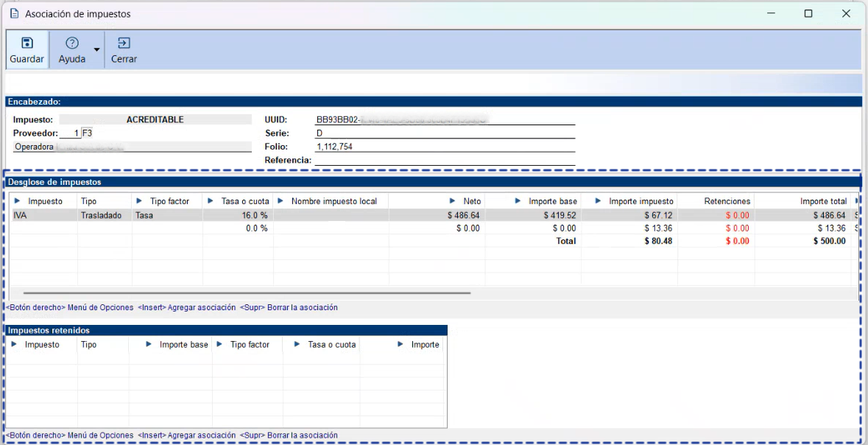Click the document icon in title bar
Viewport: 868px width, 445px height.
(14, 13)
